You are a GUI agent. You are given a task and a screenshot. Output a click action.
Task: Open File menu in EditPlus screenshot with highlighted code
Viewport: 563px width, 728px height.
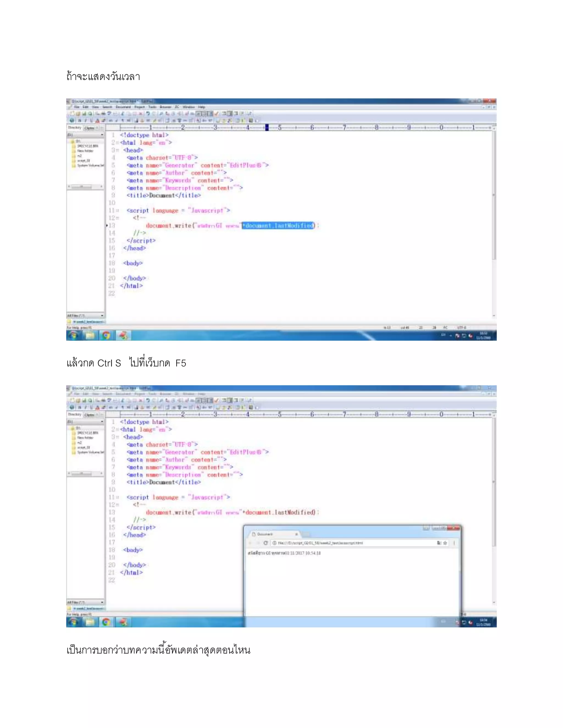click(77, 107)
